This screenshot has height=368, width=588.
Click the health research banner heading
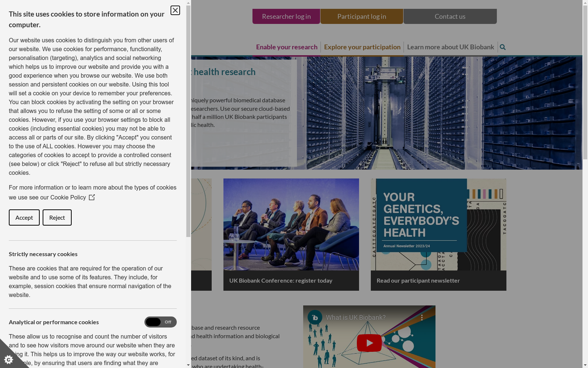pyautogui.click(x=224, y=72)
